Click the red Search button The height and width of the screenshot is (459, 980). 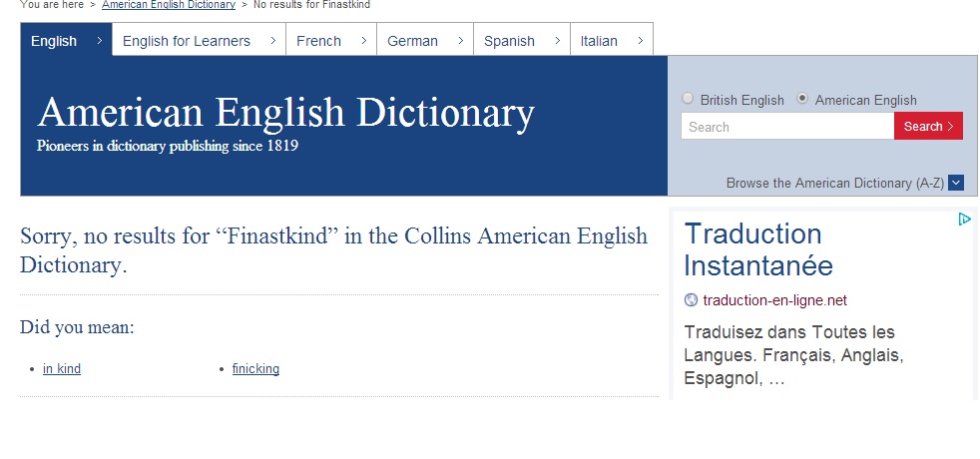click(929, 126)
